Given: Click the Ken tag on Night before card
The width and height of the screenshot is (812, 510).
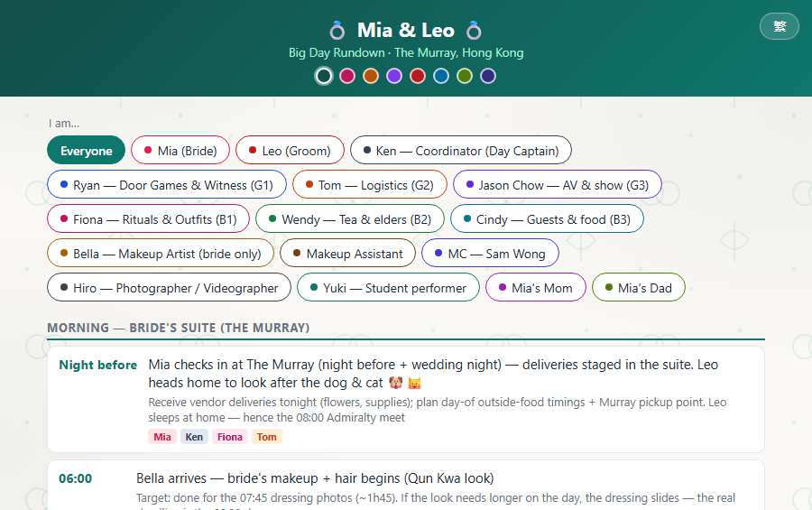Looking at the screenshot, I should click(194, 436).
